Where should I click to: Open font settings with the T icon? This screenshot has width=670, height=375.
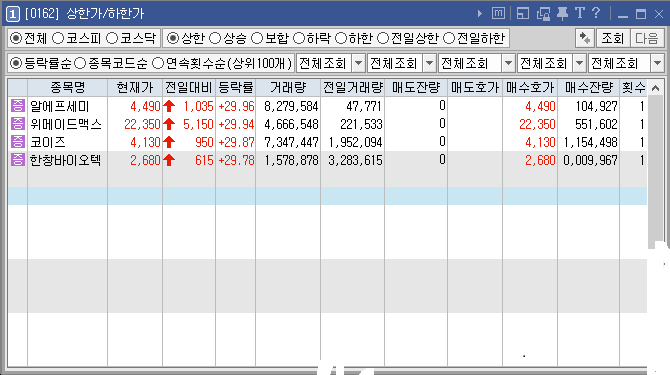(580, 13)
